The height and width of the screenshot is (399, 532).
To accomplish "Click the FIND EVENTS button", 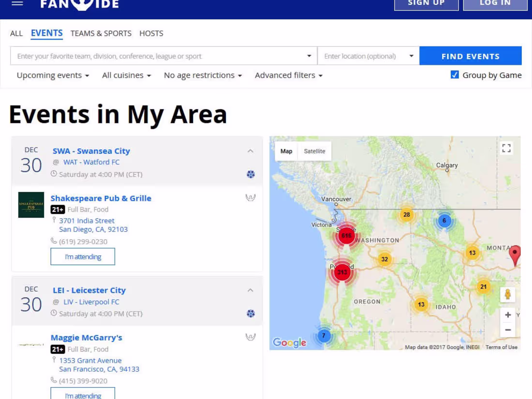I will [x=471, y=56].
